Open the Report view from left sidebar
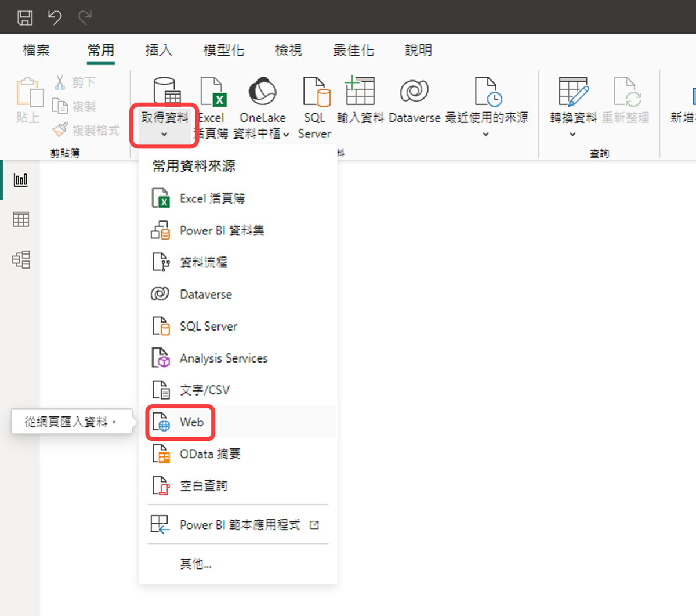696x616 pixels. [21, 180]
